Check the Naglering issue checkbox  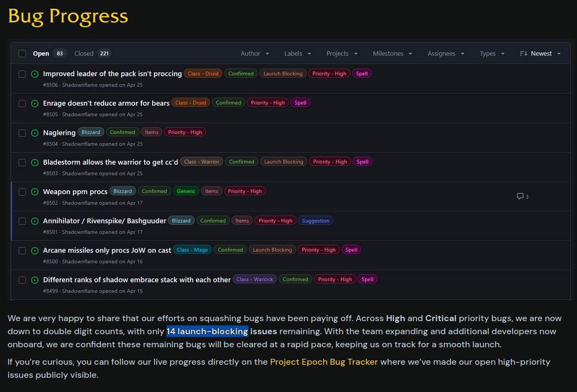[x=22, y=133]
